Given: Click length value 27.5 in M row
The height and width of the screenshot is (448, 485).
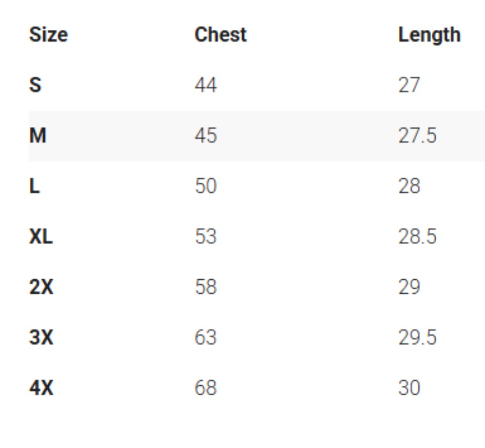Looking at the screenshot, I should coord(417,135).
